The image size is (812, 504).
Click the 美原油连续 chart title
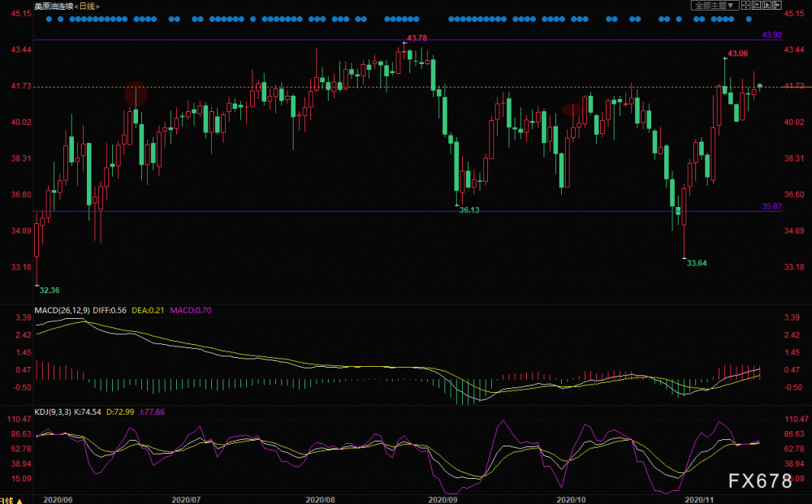click(54, 6)
